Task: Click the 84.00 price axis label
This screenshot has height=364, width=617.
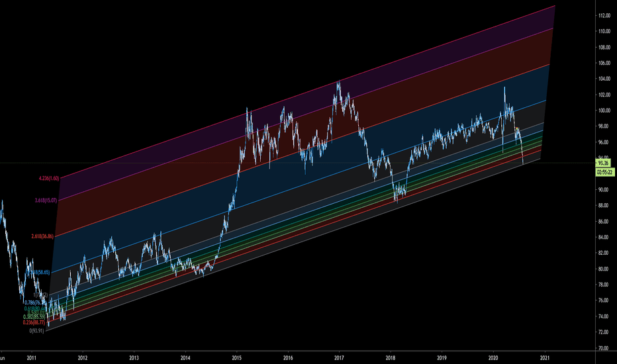Action: (604, 238)
